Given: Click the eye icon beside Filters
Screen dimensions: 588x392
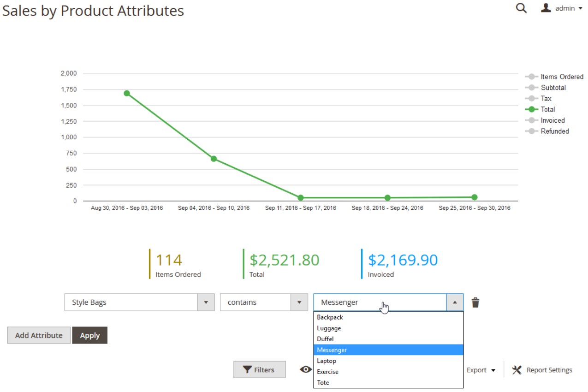Looking at the screenshot, I should point(306,369).
